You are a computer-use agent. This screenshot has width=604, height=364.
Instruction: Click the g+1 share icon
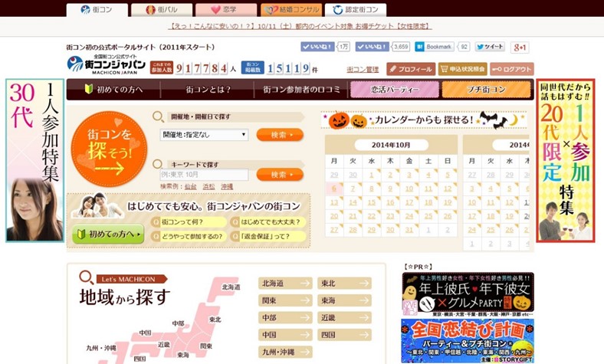(x=520, y=48)
